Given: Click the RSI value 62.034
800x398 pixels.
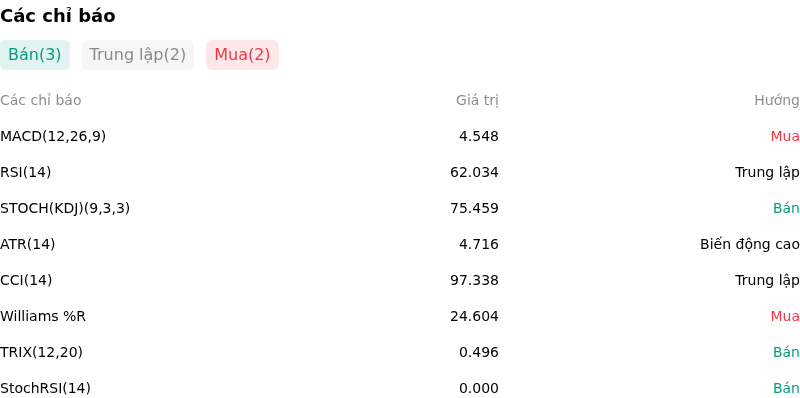Looking at the screenshot, I should tap(474, 172).
